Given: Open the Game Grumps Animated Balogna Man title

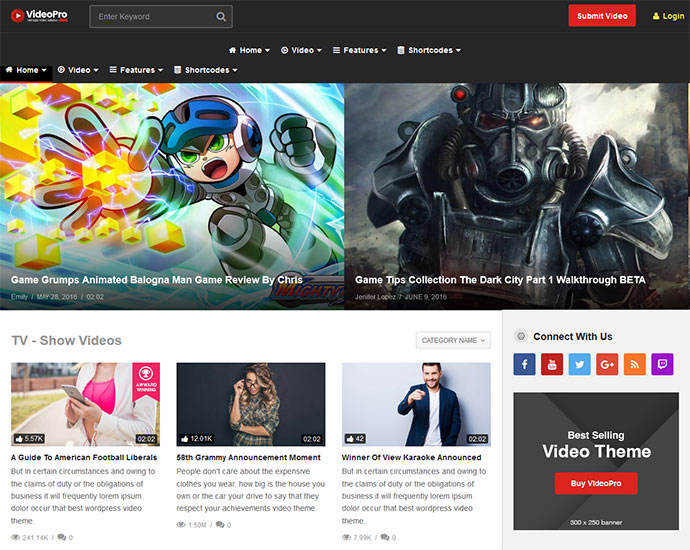Looking at the screenshot, I should (157, 280).
